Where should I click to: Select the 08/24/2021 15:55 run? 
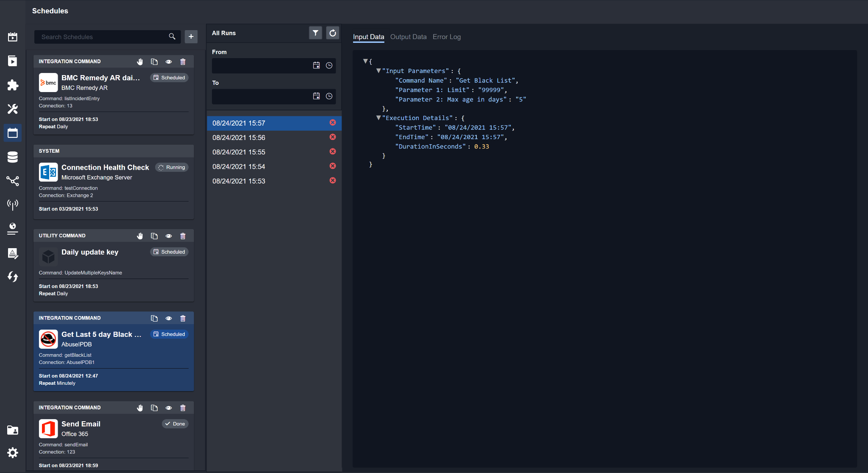[x=239, y=152]
